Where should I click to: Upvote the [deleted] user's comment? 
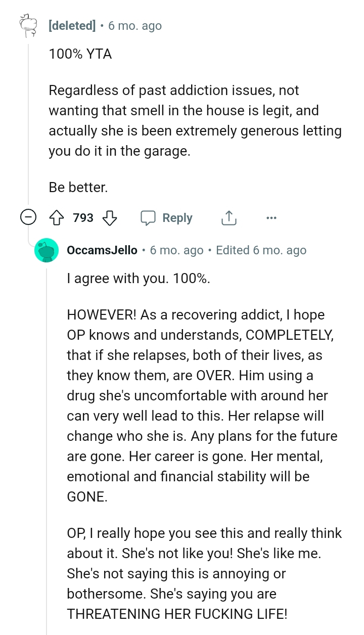pos(57,217)
